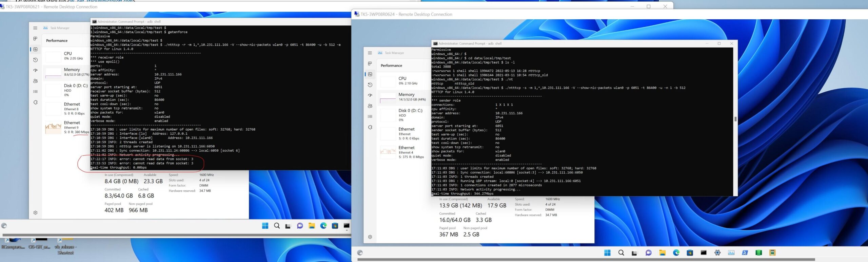Open App history icon in right Task Manager

click(370, 85)
